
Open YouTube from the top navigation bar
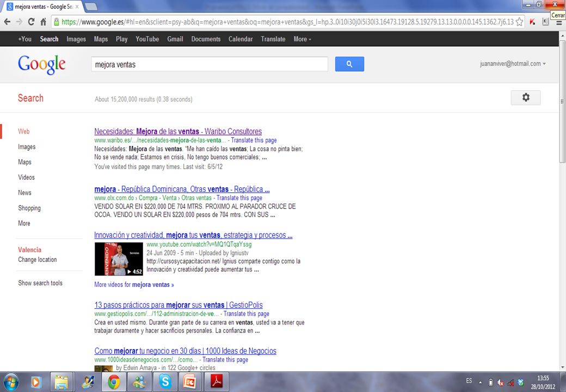[147, 39]
